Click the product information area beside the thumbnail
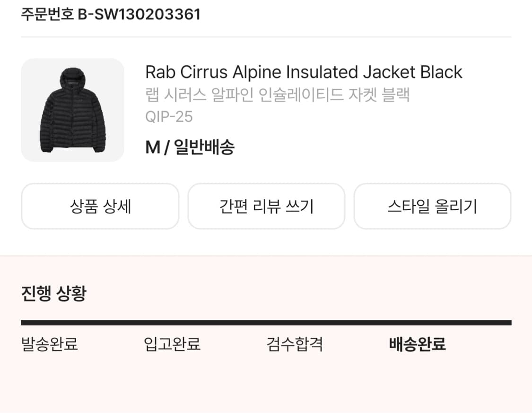 point(303,109)
